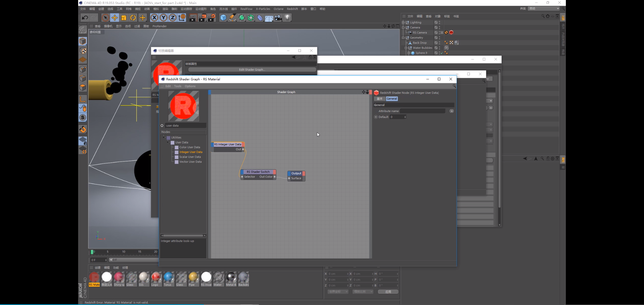The width and height of the screenshot is (644, 305).
Task: Click the Deformer bend icon in toolbar
Action: (x=260, y=18)
